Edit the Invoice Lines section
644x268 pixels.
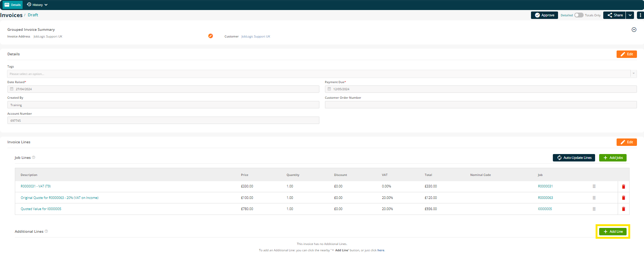click(627, 142)
